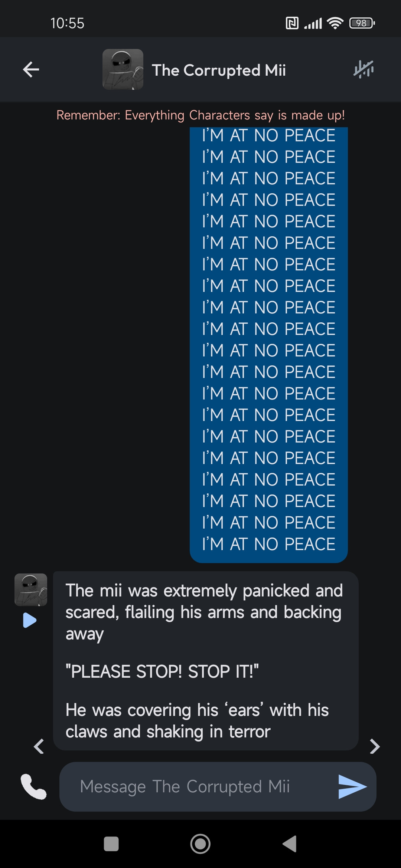Tap the Android back triangle button

(x=290, y=844)
